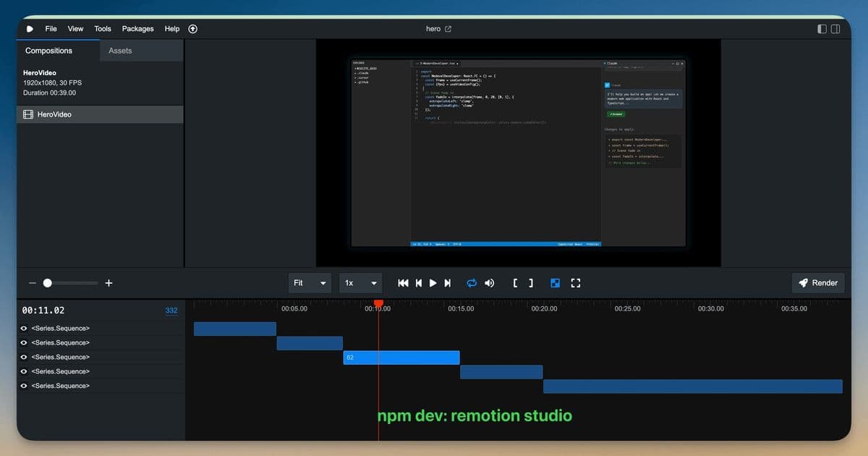This screenshot has height=456, width=868.
Task: Adjust the timeline zoom slider
Action: [x=48, y=283]
